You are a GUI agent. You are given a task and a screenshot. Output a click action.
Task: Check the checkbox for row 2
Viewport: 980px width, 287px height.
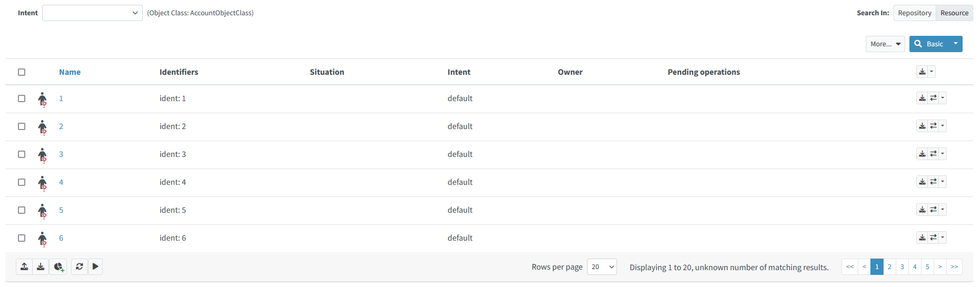point(22,126)
